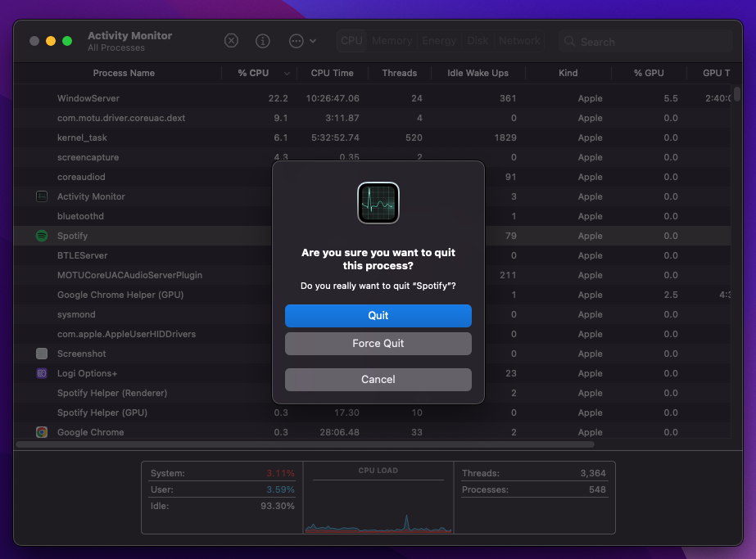Click the Idle Wake Ups value 1829
Viewport: 756px width, 559px height.
(505, 137)
